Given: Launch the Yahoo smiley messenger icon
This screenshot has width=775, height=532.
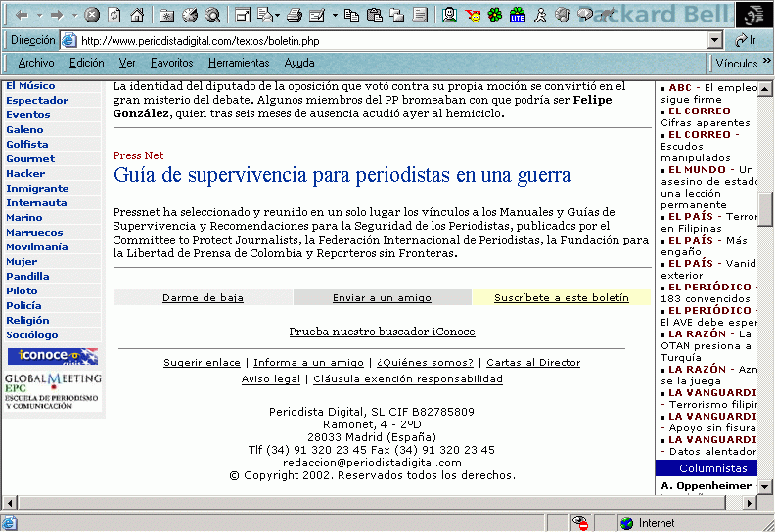Looking at the screenshot, I should [x=473, y=16].
